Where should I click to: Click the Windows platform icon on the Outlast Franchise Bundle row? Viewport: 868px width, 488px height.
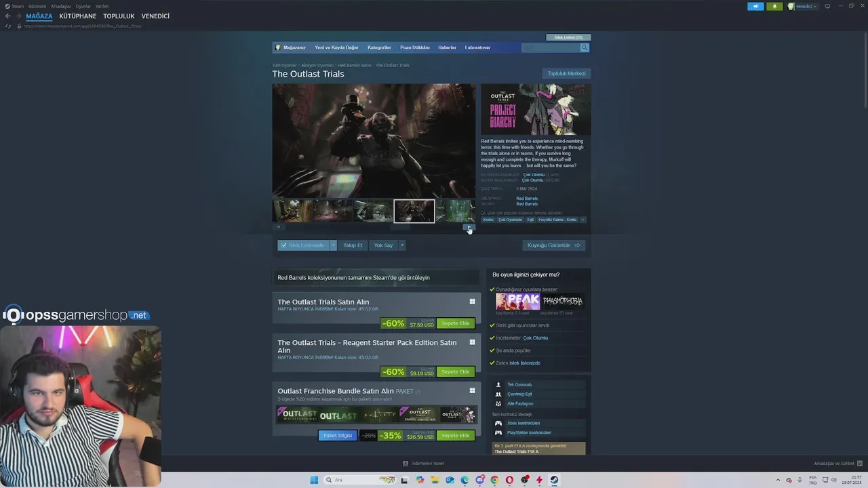point(473,390)
